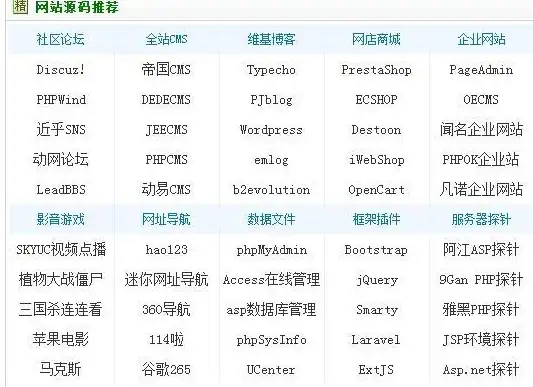
Task: Select the Wordpress link
Action: (271, 130)
